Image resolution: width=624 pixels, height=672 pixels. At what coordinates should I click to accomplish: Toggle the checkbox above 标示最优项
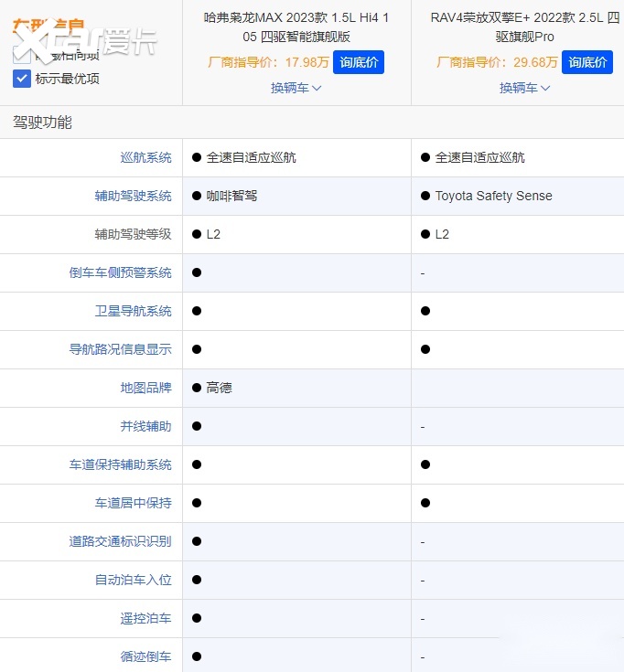pyautogui.click(x=22, y=56)
